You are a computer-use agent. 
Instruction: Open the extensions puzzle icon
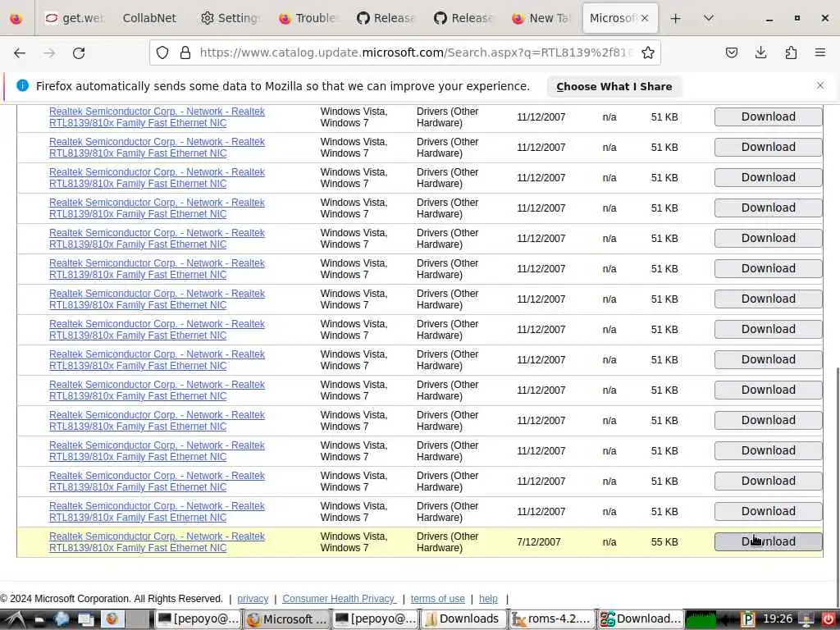click(791, 52)
